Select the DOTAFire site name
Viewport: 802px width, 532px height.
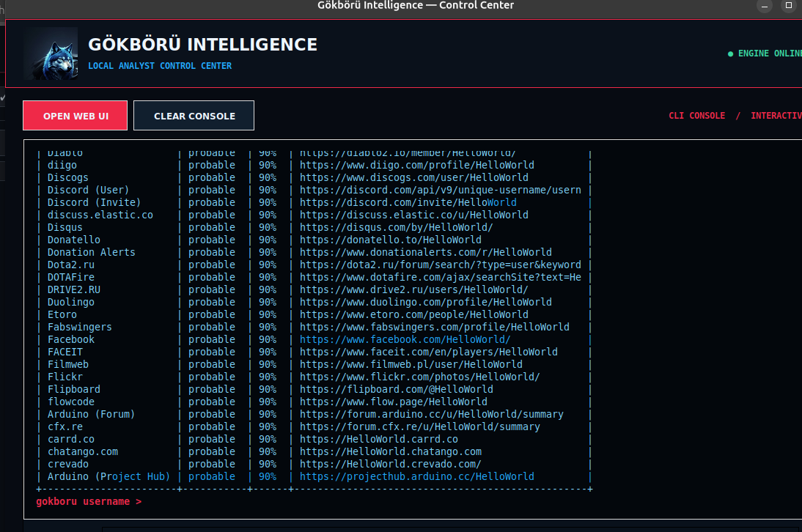pyautogui.click(x=71, y=277)
